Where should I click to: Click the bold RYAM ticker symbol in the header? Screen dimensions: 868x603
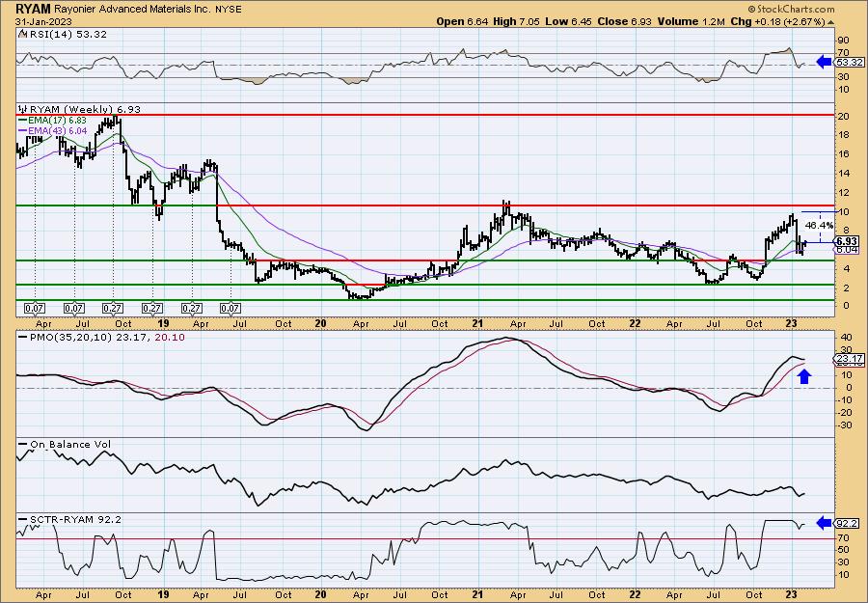point(33,9)
